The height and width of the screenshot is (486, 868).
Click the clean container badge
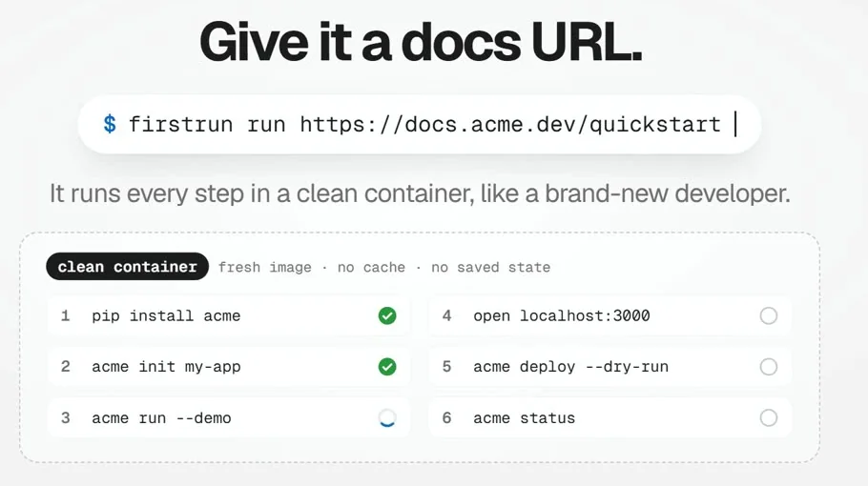[x=127, y=267]
